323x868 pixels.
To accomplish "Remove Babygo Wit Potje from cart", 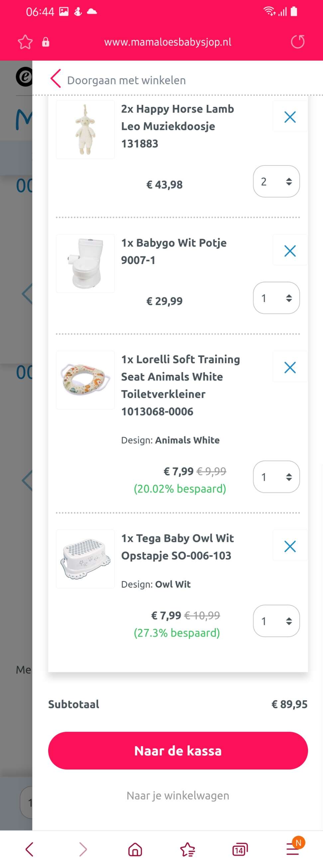I will tap(290, 251).
